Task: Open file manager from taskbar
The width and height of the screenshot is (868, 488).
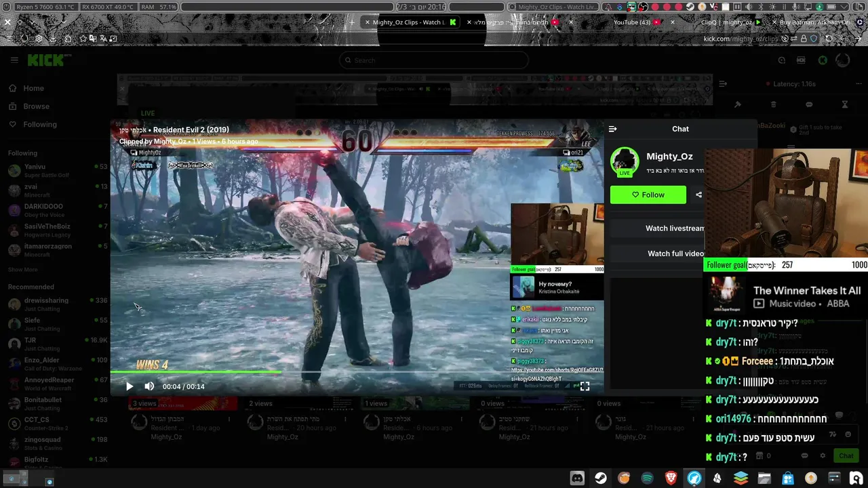Action: [x=764, y=478]
